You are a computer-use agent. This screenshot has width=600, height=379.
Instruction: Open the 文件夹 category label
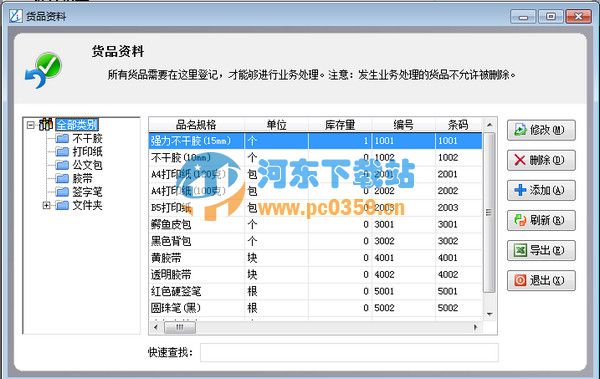click(x=87, y=206)
